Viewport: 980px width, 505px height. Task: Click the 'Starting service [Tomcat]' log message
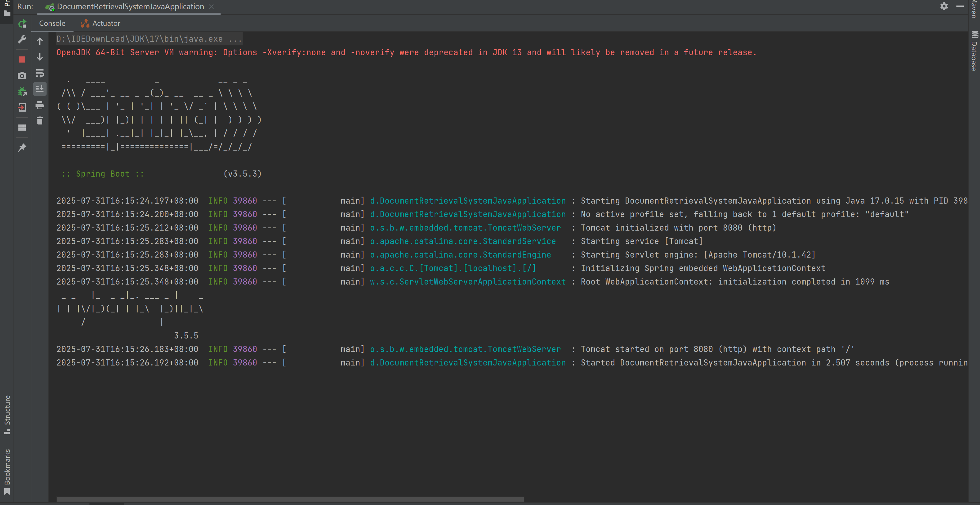tap(642, 241)
